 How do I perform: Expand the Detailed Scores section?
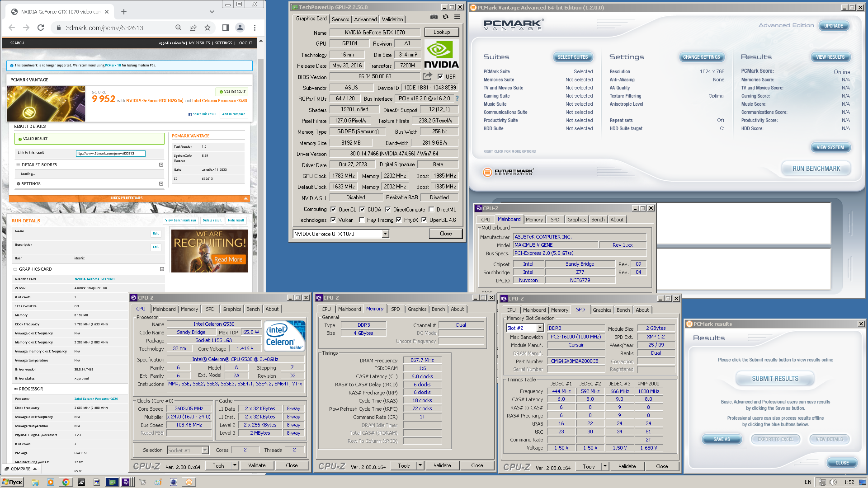click(x=161, y=165)
